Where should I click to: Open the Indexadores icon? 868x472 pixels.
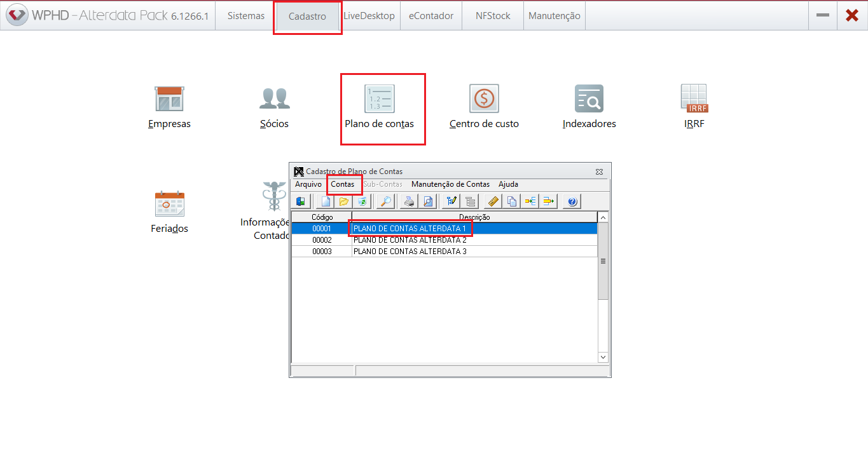pyautogui.click(x=589, y=99)
